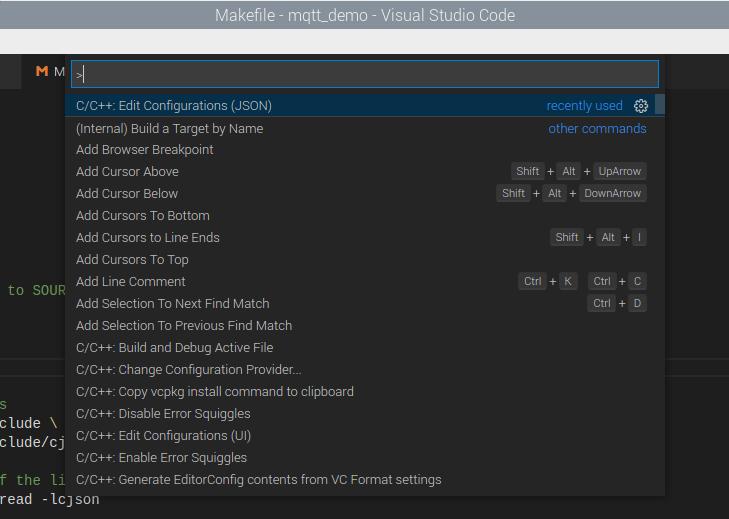Click DownArrow keybinding badge for Add Cursor Below
Viewport: 729px width, 519px height.
613,193
